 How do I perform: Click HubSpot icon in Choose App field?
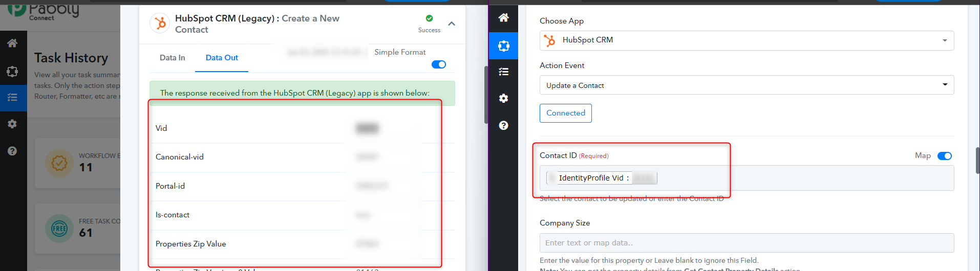(x=550, y=40)
